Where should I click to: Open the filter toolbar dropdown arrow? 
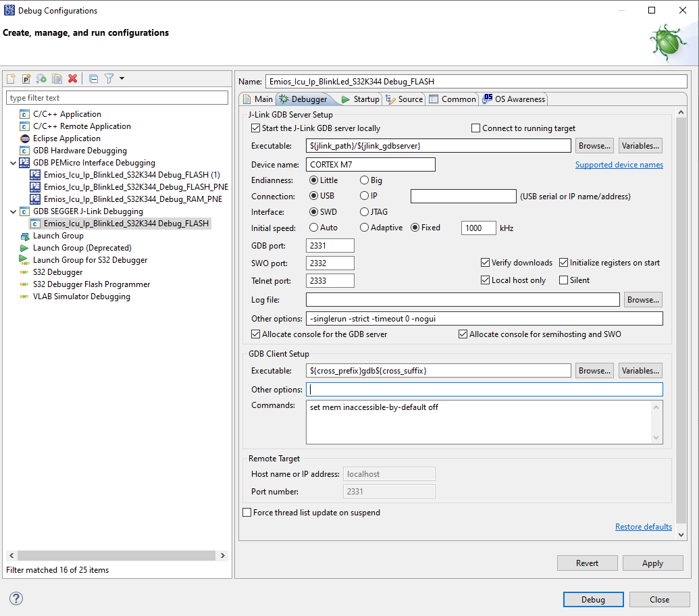[x=122, y=78]
